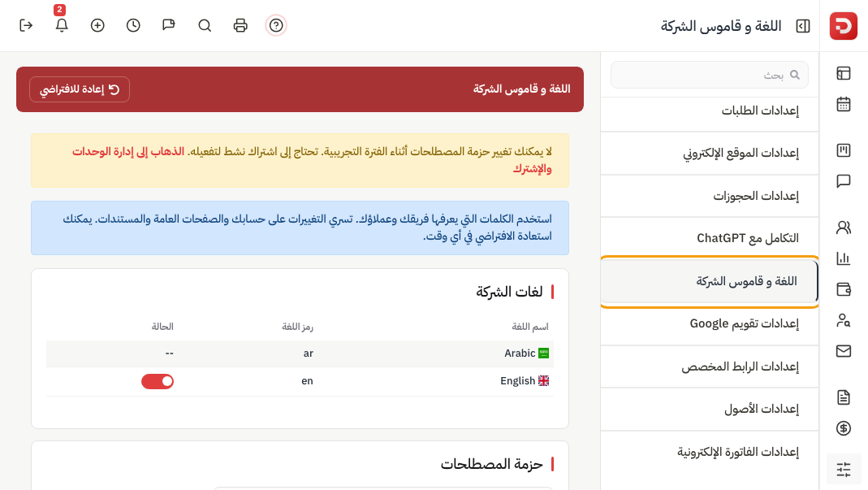Open the wallet icon in side rail
The image size is (868, 490).
click(x=843, y=289)
